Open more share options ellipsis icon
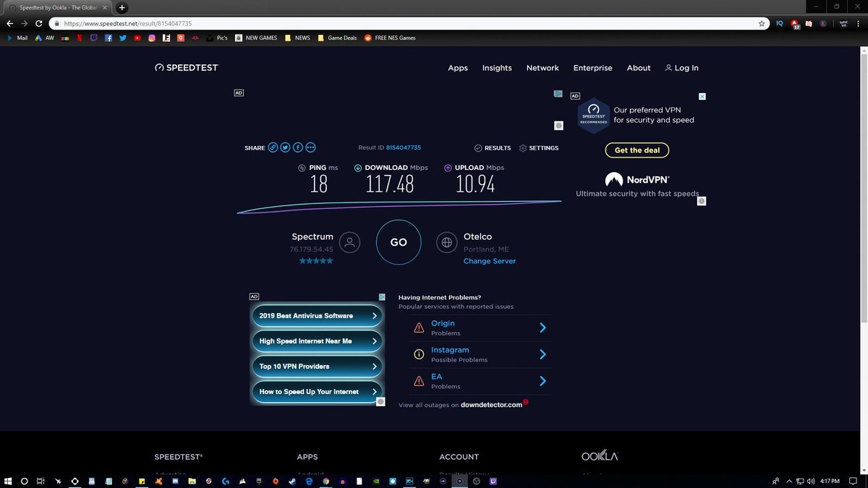 click(x=311, y=147)
